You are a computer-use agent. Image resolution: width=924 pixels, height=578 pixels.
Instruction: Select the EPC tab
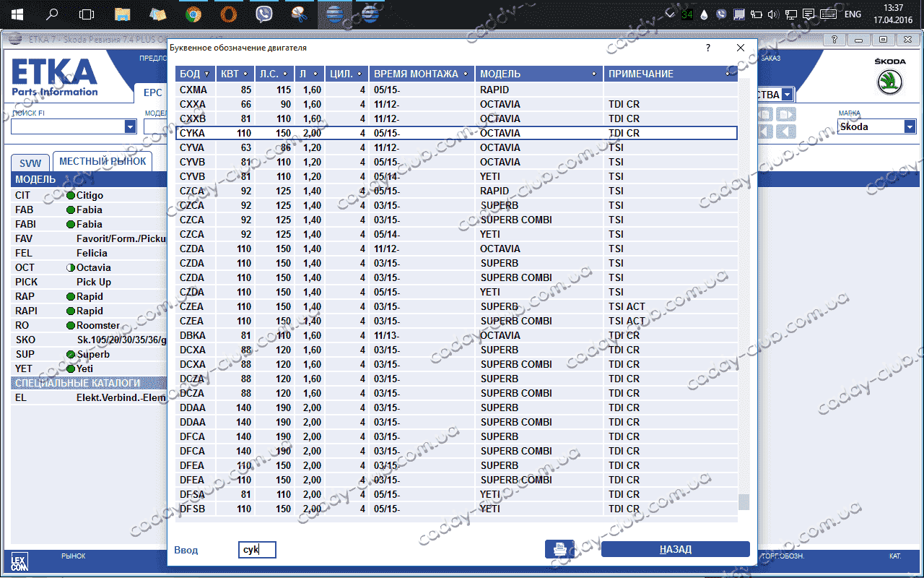[x=152, y=93]
